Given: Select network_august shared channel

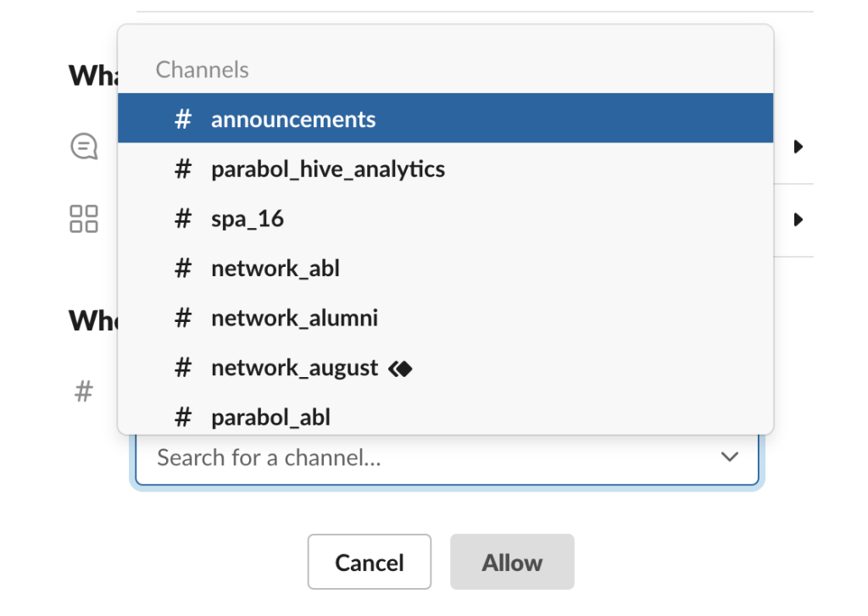Looking at the screenshot, I should [x=294, y=368].
